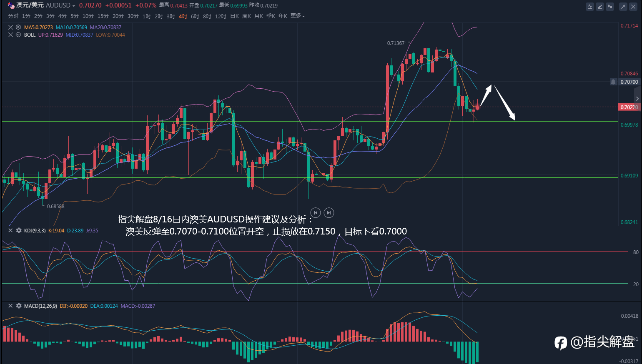The image size is (642, 364).
Task: Click the AUD/USD currency flag icon
Action: (x=11, y=5)
